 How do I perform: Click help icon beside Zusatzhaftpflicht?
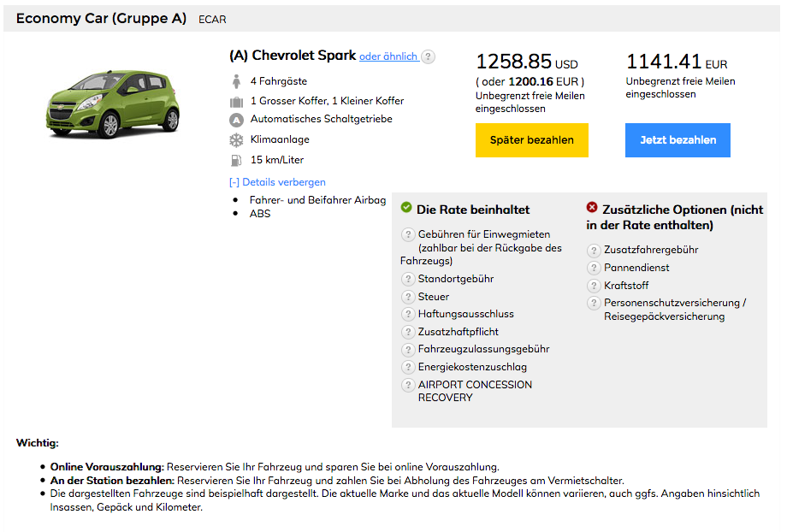pos(408,332)
